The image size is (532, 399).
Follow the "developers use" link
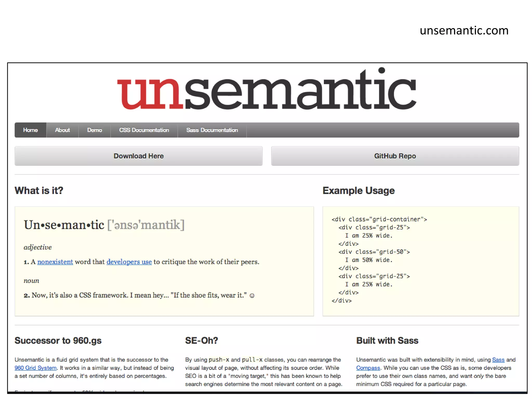[x=129, y=262]
